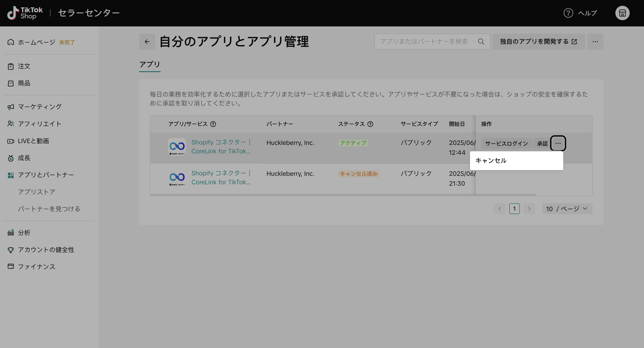Click the TikTok Shop logo
This screenshot has height=348, width=644.
(25, 13)
